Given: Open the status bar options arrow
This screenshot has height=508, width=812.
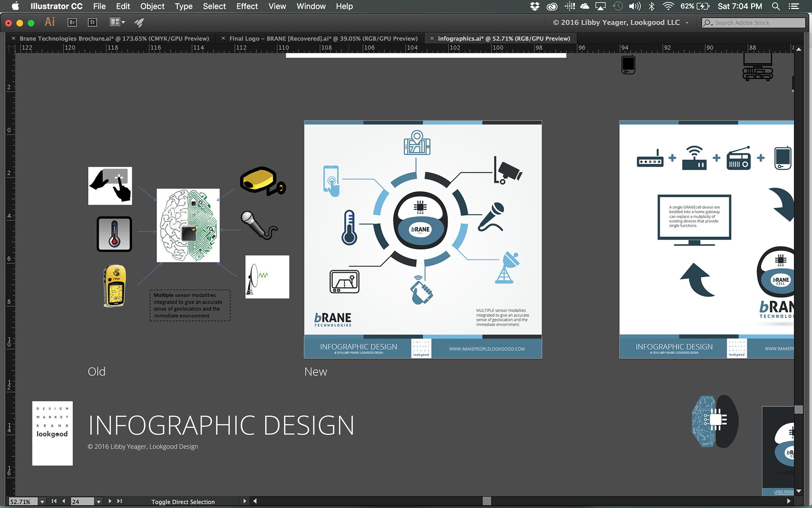Looking at the screenshot, I should pyautogui.click(x=244, y=501).
